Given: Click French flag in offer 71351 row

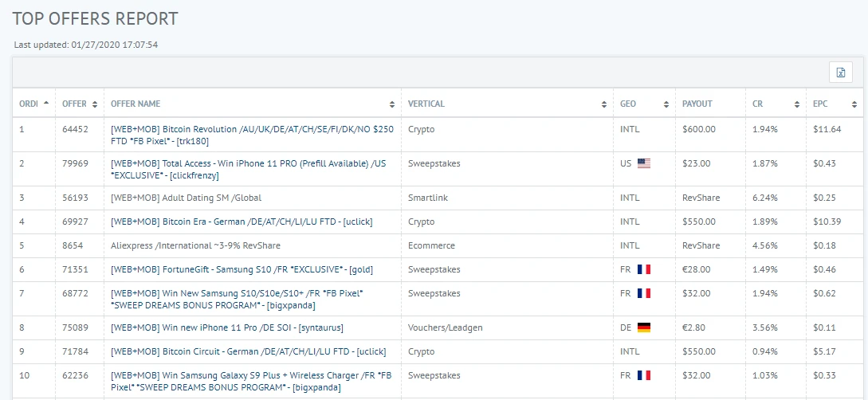Looking at the screenshot, I should 644,269.
